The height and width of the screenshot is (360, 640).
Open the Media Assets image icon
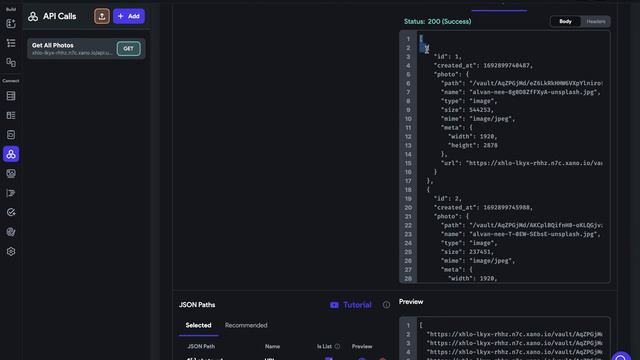(11, 173)
